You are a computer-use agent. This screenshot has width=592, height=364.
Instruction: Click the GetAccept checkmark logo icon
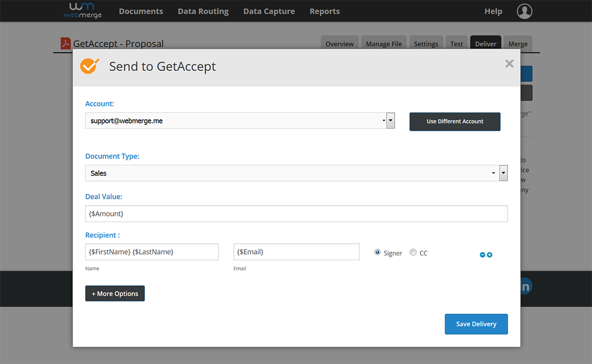coord(89,66)
